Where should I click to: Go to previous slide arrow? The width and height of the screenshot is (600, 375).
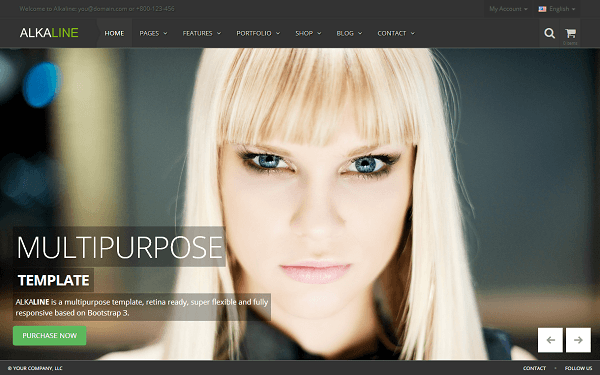550,340
